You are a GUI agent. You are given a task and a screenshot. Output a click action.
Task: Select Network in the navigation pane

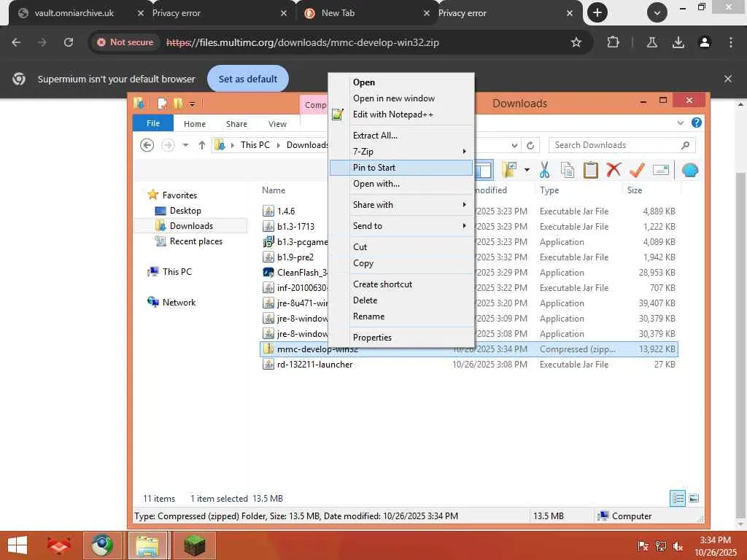click(x=179, y=303)
